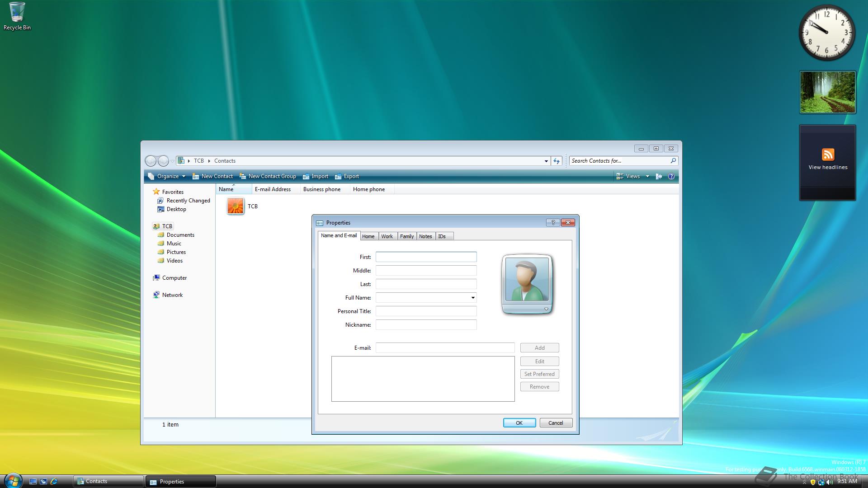The height and width of the screenshot is (488, 868).
Task: Click Home phone column header
Action: tap(372, 189)
